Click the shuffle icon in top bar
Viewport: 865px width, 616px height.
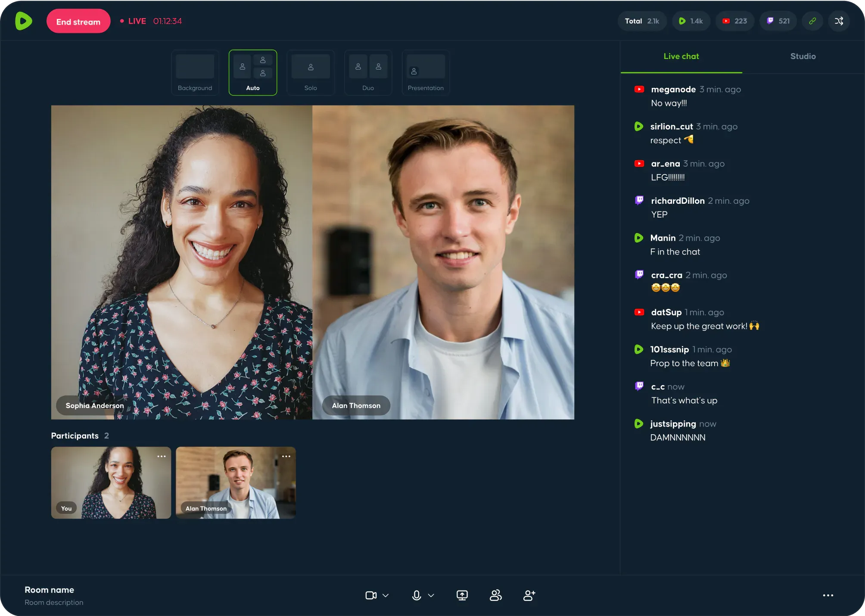point(839,21)
